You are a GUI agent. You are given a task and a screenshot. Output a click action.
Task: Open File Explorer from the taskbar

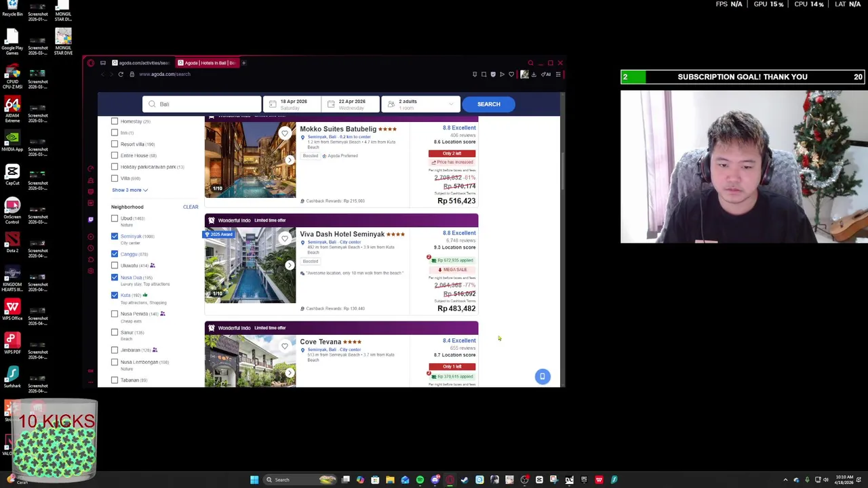pos(390,480)
